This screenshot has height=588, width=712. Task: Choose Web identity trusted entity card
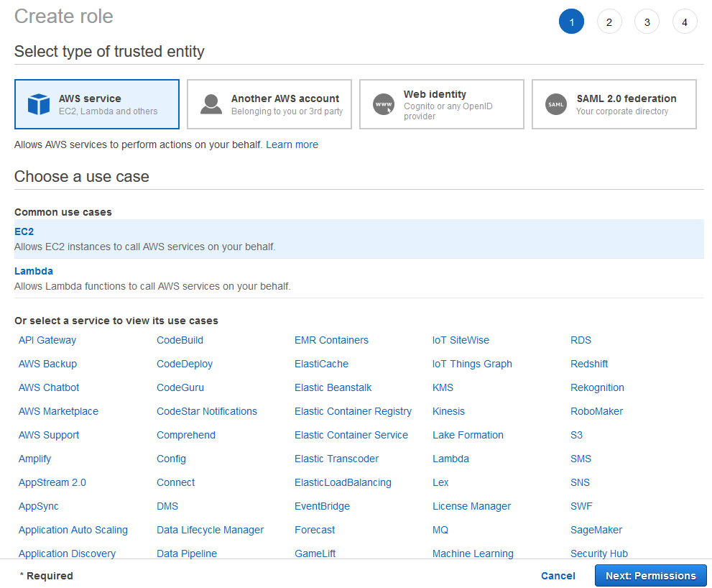(442, 104)
